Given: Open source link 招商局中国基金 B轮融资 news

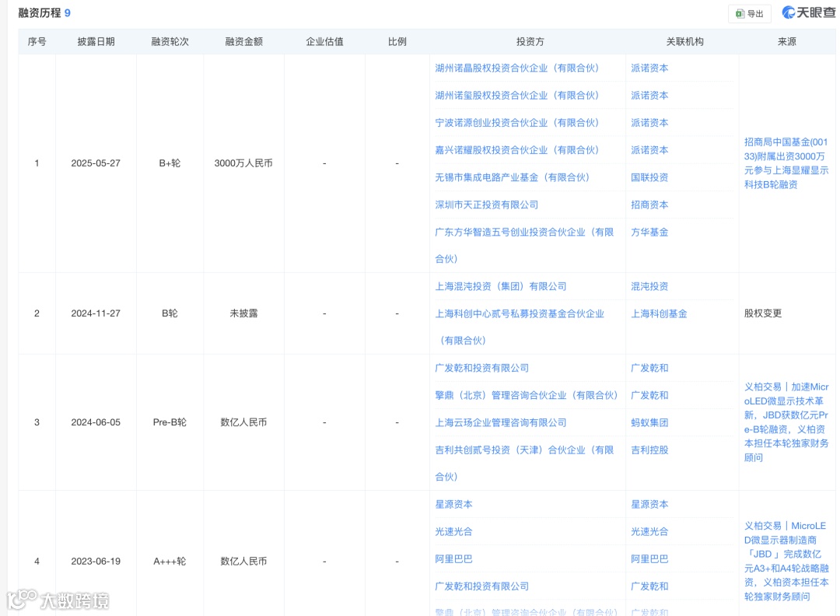Looking at the screenshot, I should click(x=786, y=163).
